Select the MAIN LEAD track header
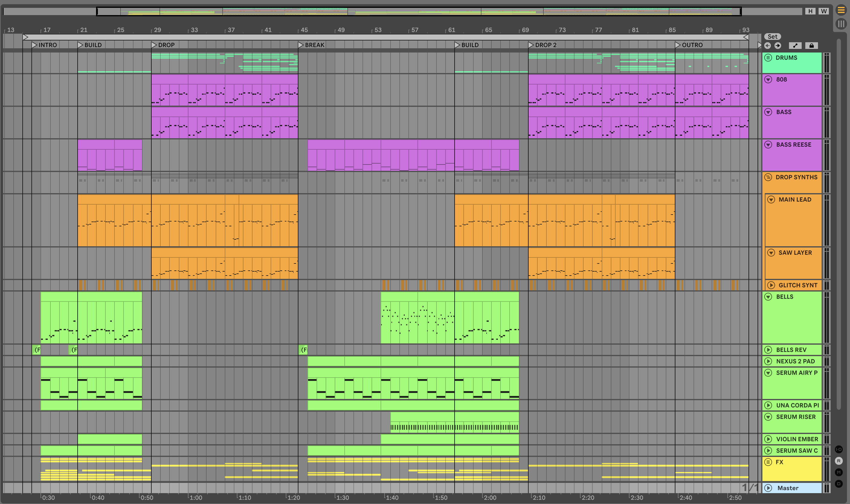Viewport: 850px width, 504px height. pos(795,200)
